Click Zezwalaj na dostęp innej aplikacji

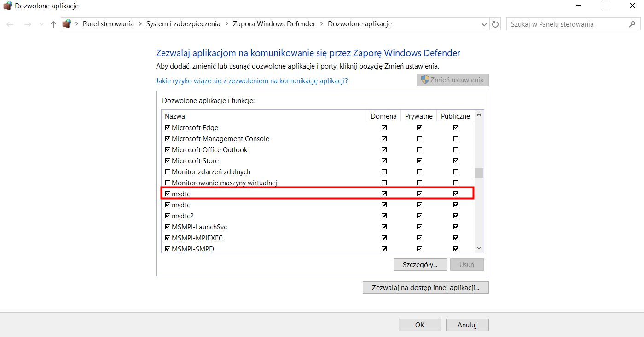426,288
